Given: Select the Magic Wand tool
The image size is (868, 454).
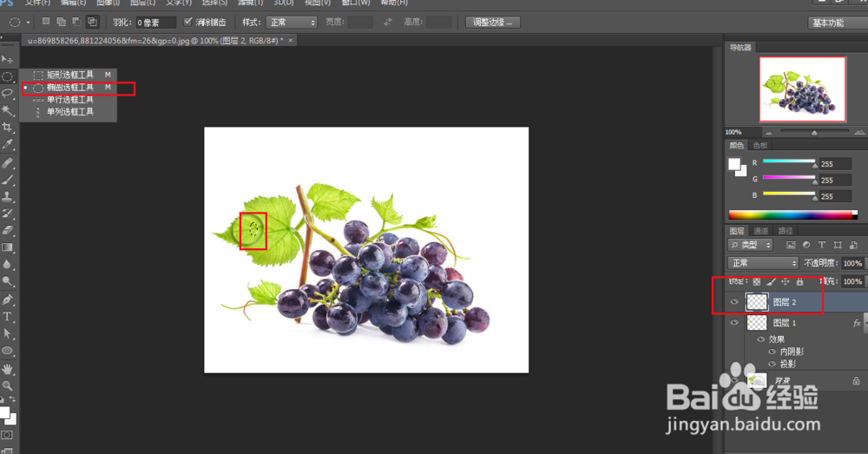Looking at the screenshot, I should [x=7, y=109].
